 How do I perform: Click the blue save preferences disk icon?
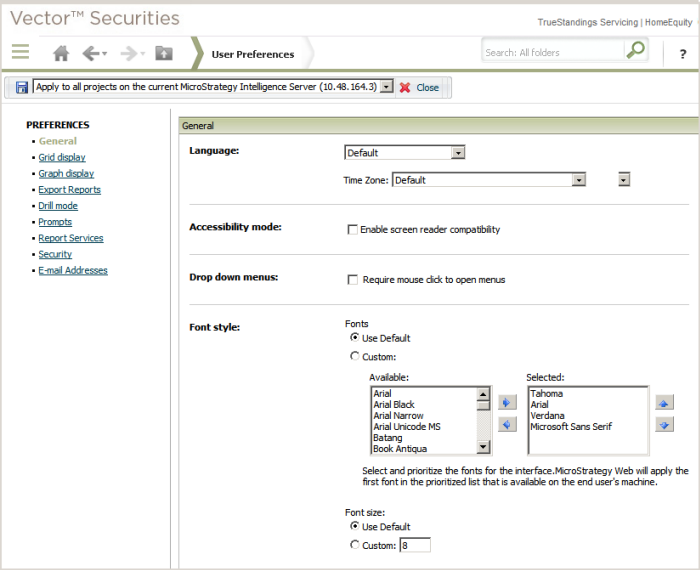click(22, 87)
